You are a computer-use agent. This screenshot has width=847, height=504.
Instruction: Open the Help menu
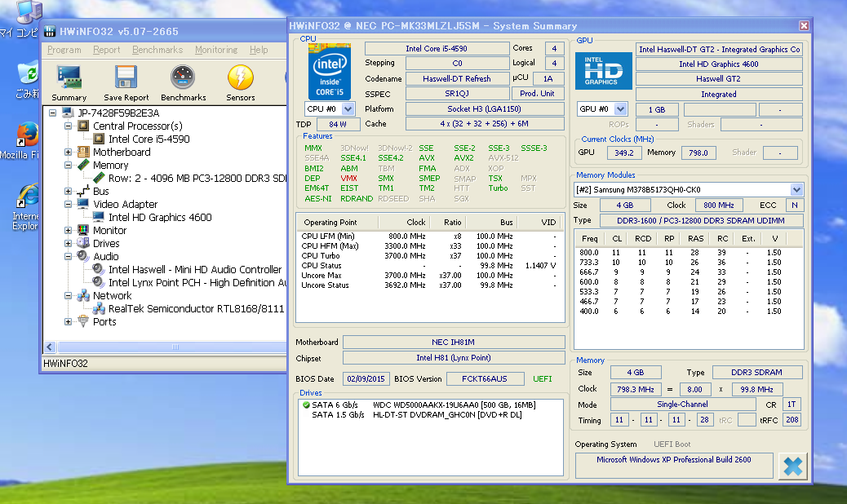click(x=259, y=50)
